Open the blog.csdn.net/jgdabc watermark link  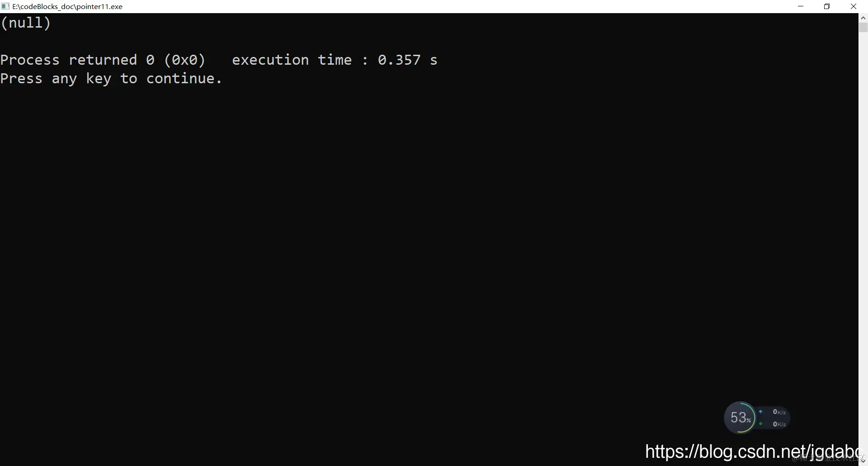point(751,451)
